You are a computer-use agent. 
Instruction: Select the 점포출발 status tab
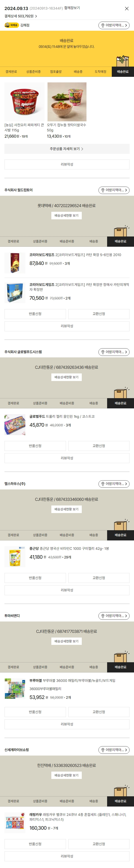click(x=56, y=72)
